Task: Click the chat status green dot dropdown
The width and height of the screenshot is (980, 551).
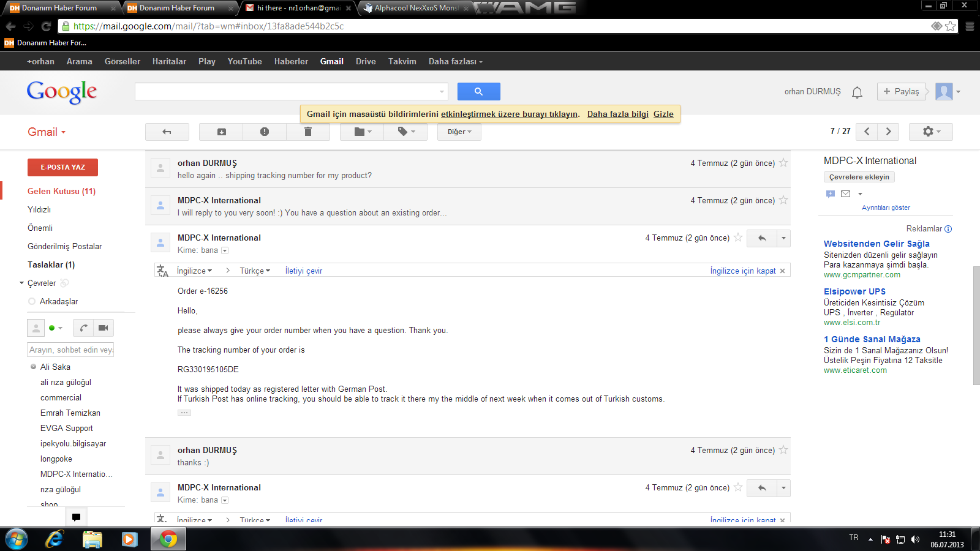Action: click(56, 328)
